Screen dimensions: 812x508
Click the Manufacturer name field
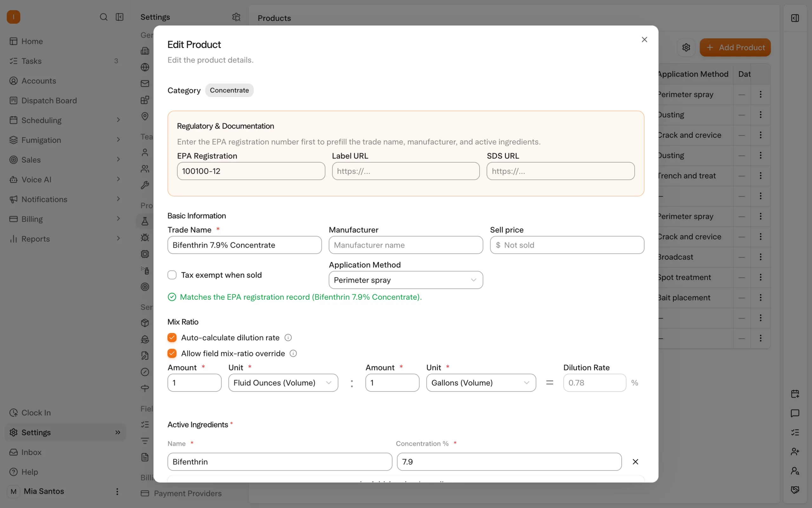(x=406, y=245)
